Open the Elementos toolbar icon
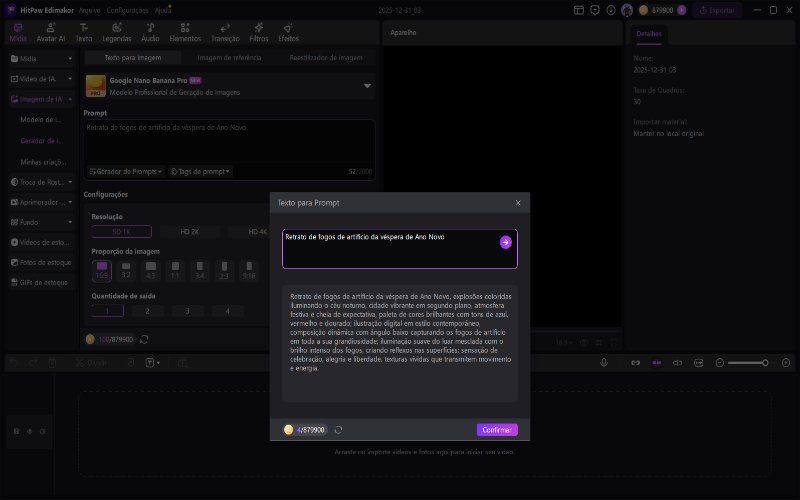 click(185, 32)
